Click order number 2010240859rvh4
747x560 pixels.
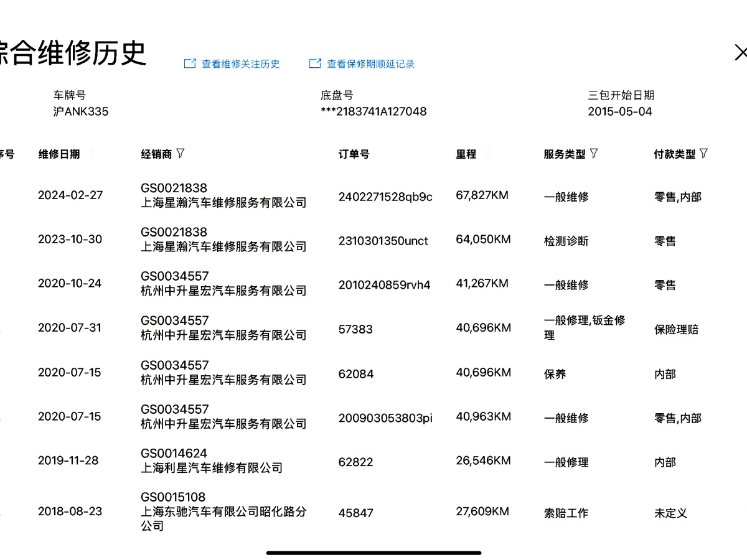click(384, 285)
